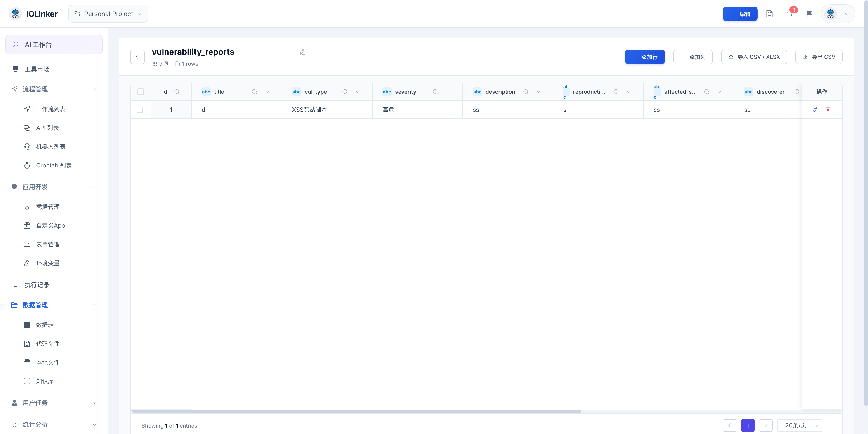Open severity column options chevron

pyautogui.click(x=448, y=92)
